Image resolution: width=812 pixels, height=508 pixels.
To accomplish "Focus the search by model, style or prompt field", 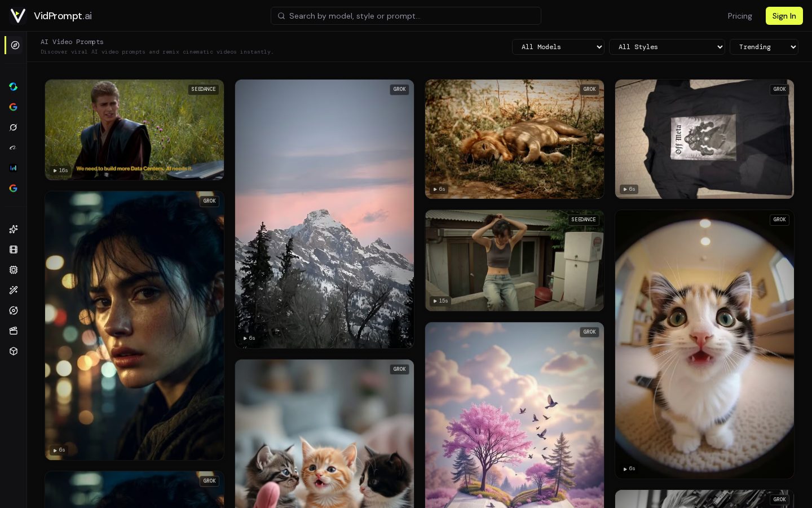I will click(406, 16).
